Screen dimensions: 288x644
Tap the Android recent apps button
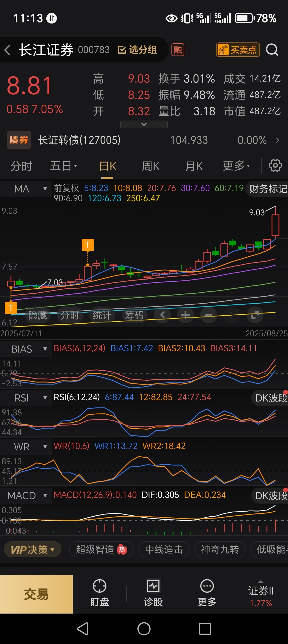pyautogui.click(x=205, y=629)
